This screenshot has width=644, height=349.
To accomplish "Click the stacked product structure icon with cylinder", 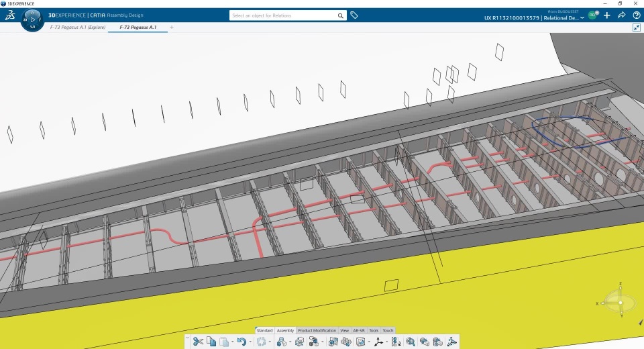I will tap(281, 342).
